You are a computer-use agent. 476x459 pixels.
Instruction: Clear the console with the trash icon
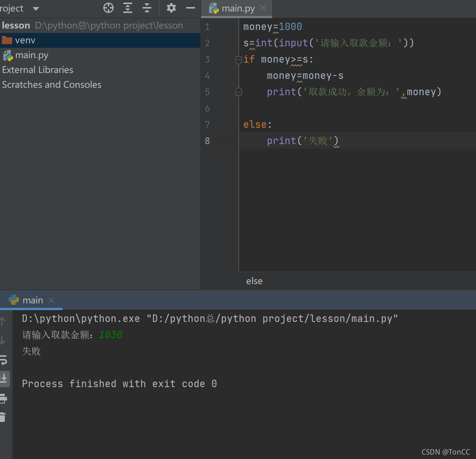tap(3, 417)
